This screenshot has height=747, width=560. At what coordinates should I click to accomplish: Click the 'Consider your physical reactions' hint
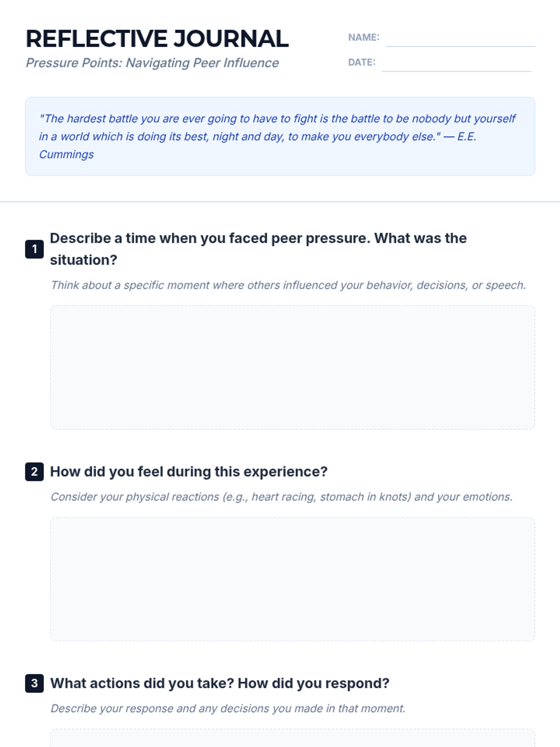[281, 497]
